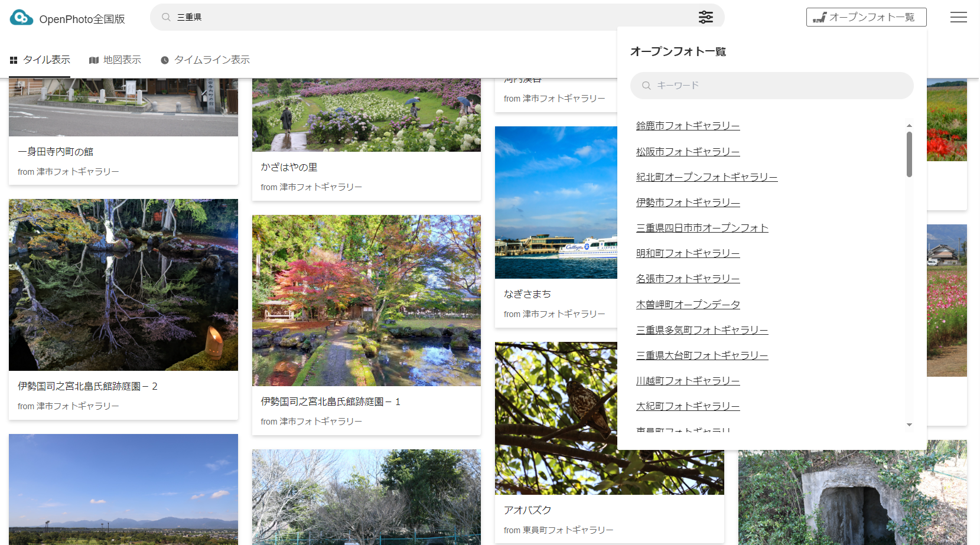Click the アオバズク title
This screenshot has height=545, width=980.
pyautogui.click(x=528, y=510)
